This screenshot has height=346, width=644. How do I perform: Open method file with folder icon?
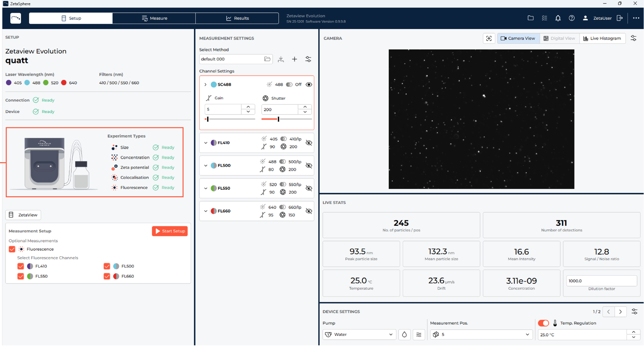[x=267, y=59]
